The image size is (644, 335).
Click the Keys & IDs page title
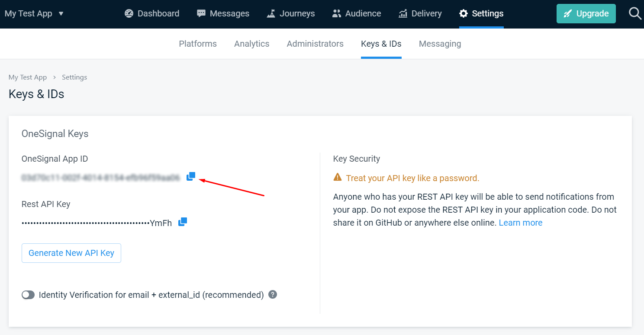pyautogui.click(x=36, y=94)
